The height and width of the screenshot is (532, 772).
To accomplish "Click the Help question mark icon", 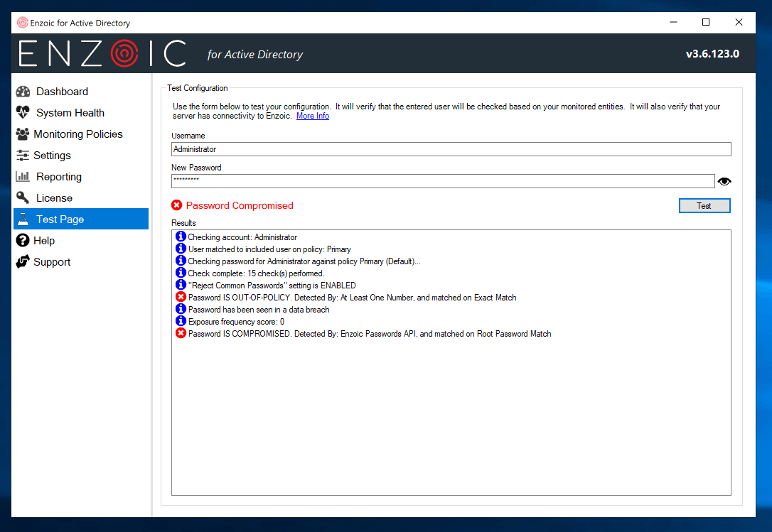I will (22, 241).
